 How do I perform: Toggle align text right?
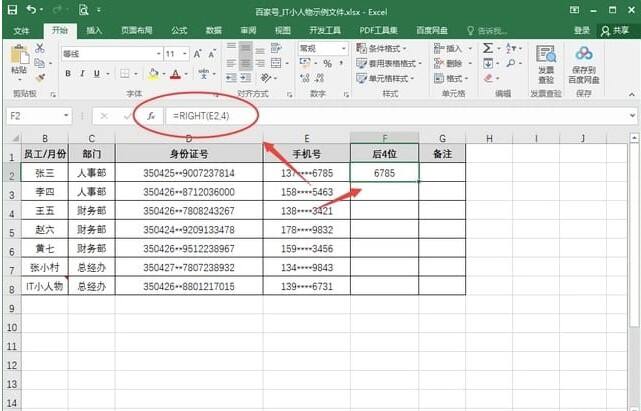(x=260, y=63)
